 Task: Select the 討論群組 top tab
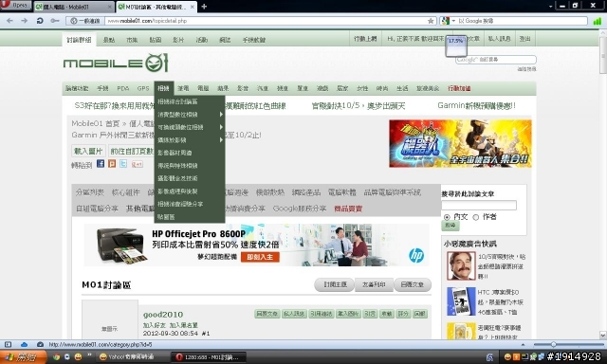pyautogui.click(x=79, y=40)
